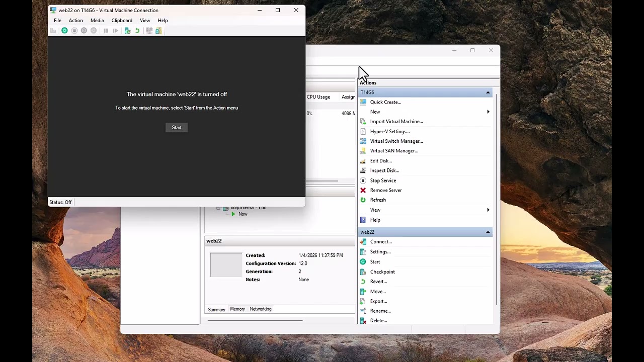Open Hyper-V Settings action
The image size is (644, 362).
[389, 132]
